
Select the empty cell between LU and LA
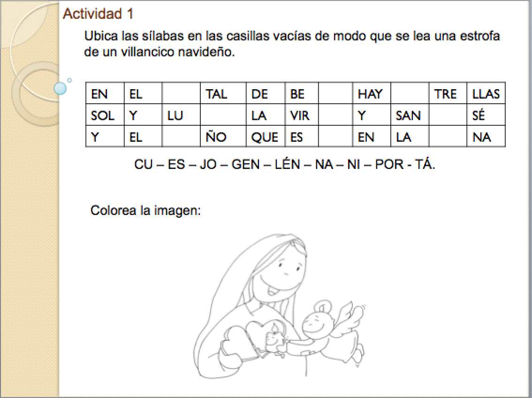tap(223, 115)
